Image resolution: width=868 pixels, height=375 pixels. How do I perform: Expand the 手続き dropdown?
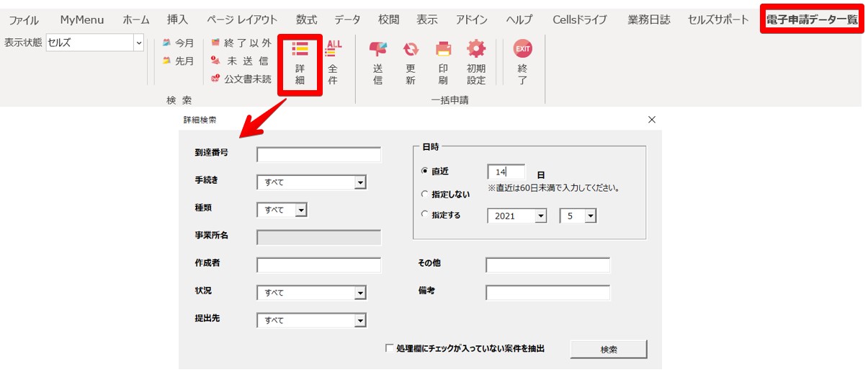click(x=360, y=182)
